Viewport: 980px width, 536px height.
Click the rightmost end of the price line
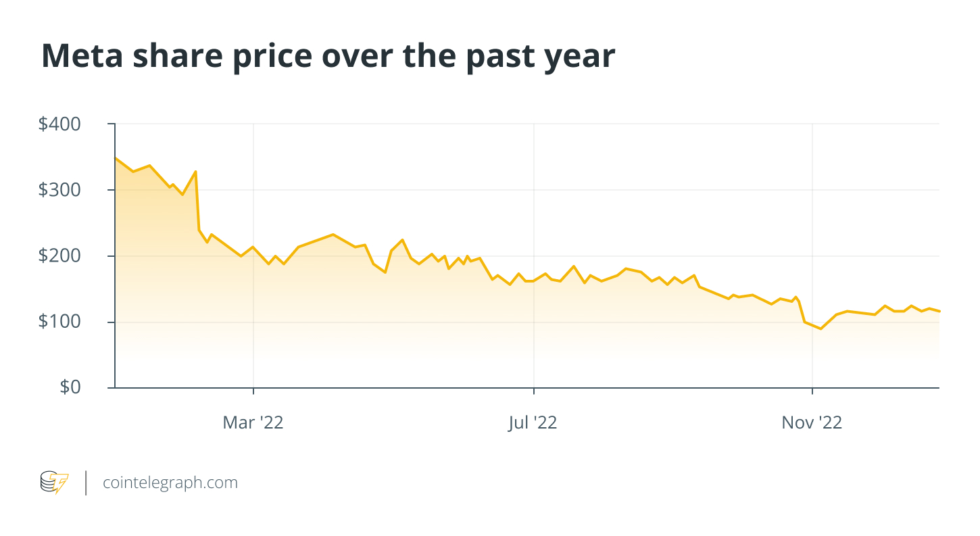tap(939, 311)
